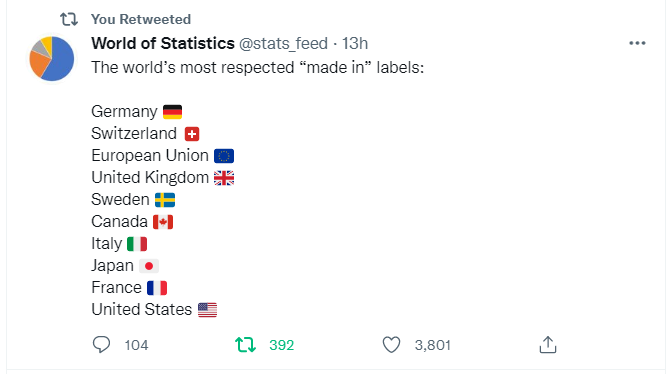Open the three-dot more options menu
Screen dimensions: 670x374
pyautogui.click(x=637, y=43)
